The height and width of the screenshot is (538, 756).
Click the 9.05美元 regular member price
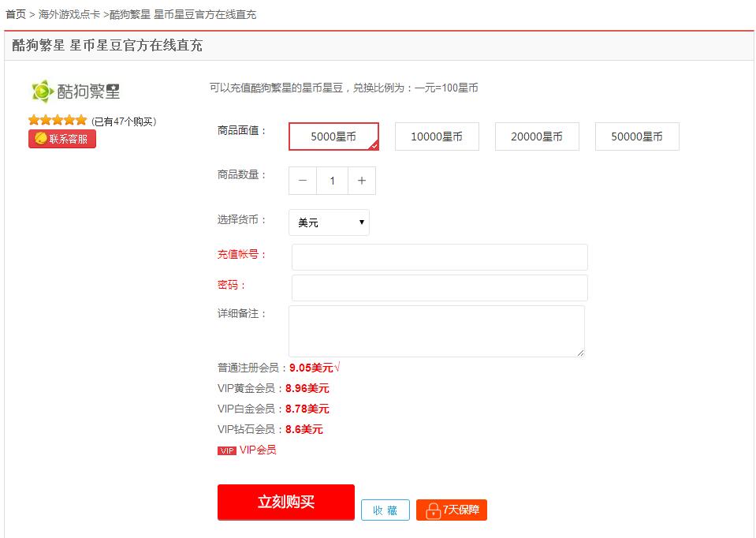point(311,368)
